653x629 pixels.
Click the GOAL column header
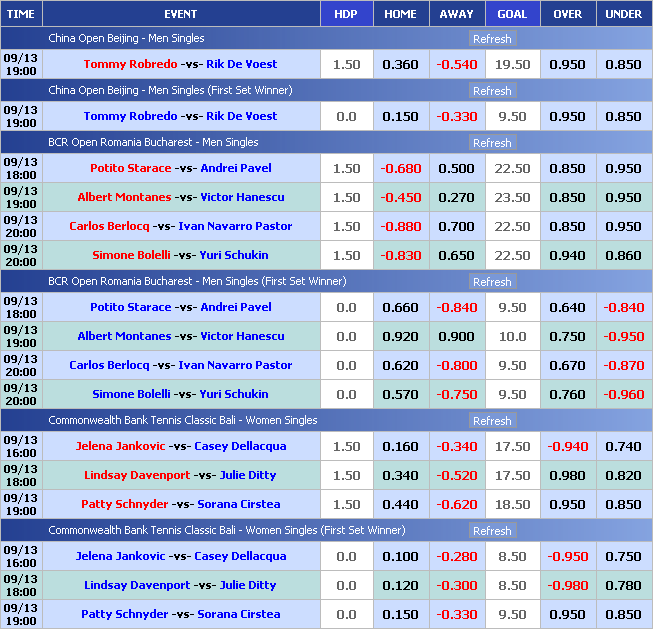point(512,14)
